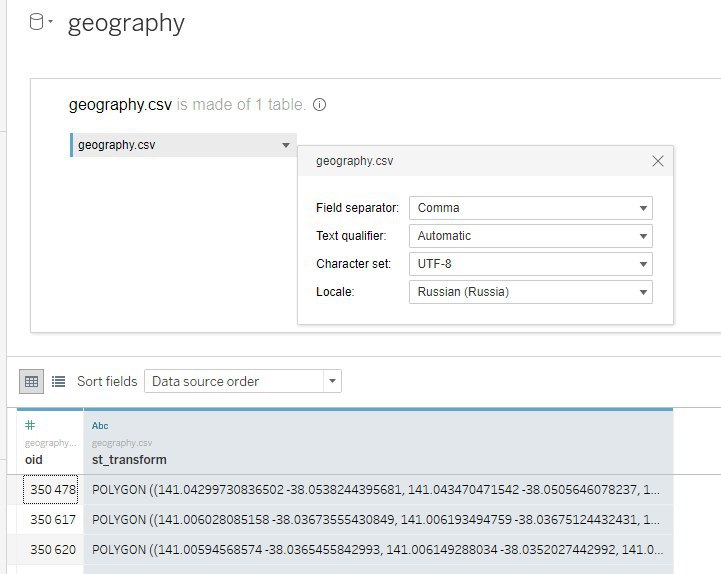Switch to grid view of data preview
This screenshot has height=574, width=721.
tap(31, 381)
